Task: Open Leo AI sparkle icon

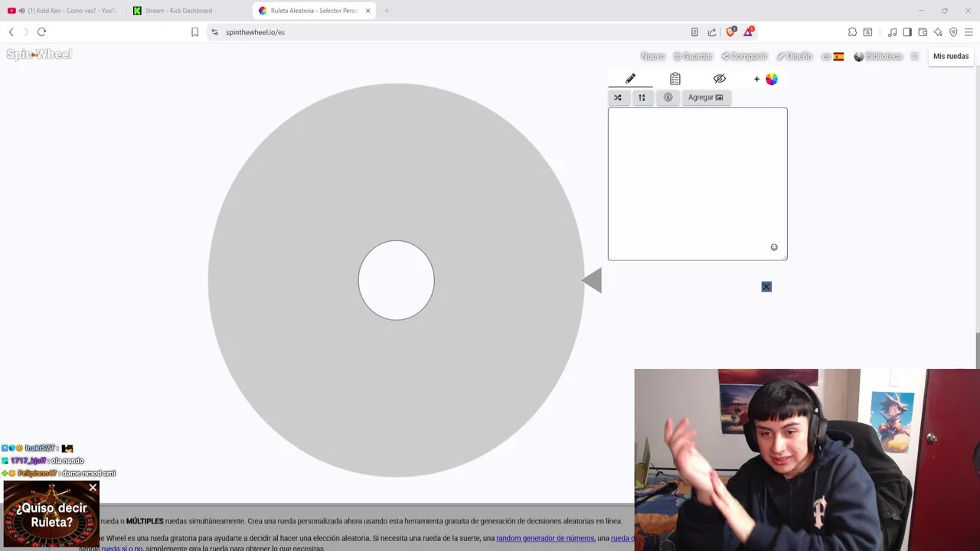Action: click(938, 32)
